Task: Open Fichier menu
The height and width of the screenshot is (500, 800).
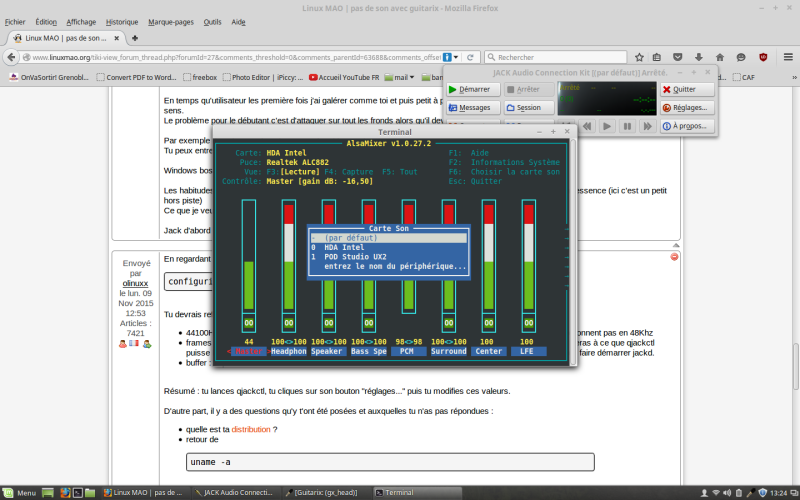Action: pos(15,22)
